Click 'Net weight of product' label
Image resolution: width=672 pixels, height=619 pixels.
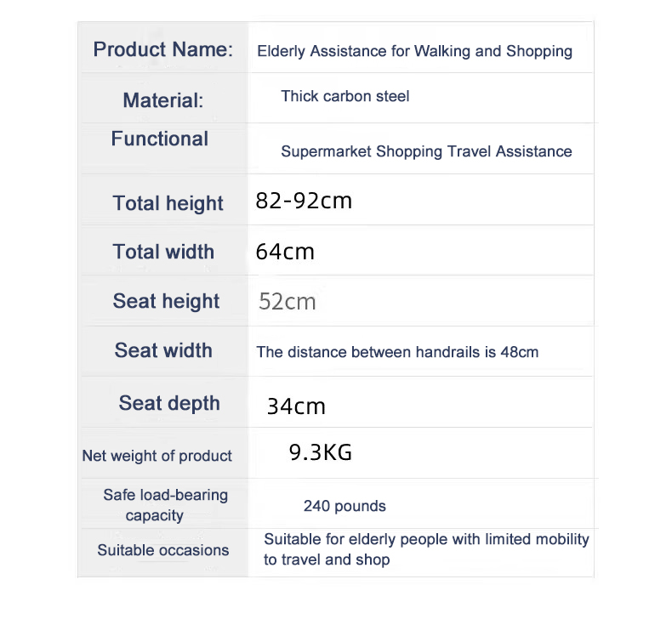(x=157, y=456)
